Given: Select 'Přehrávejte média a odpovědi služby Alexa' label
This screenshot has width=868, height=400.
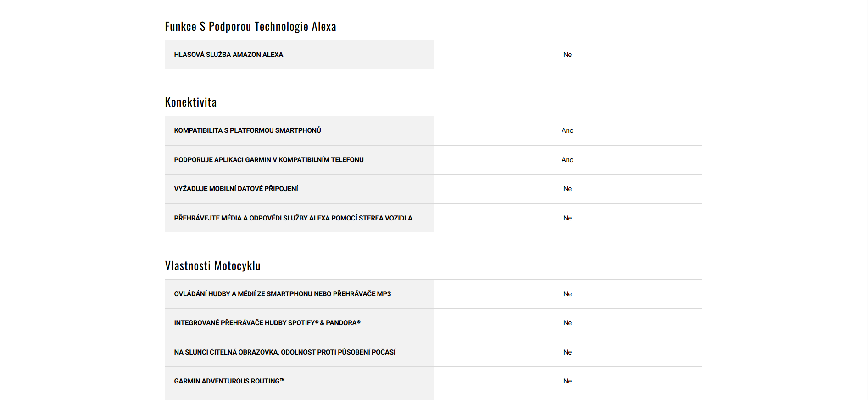Looking at the screenshot, I should 293,218.
